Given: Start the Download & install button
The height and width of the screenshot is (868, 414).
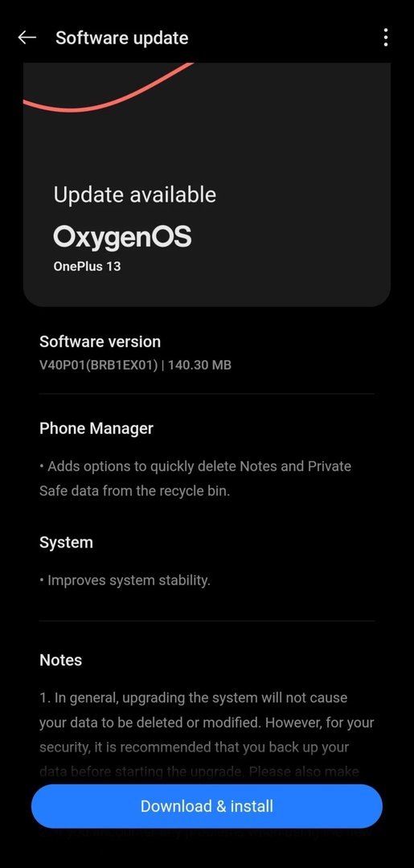Looking at the screenshot, I should pyautogui.click(x=207, y=805).
